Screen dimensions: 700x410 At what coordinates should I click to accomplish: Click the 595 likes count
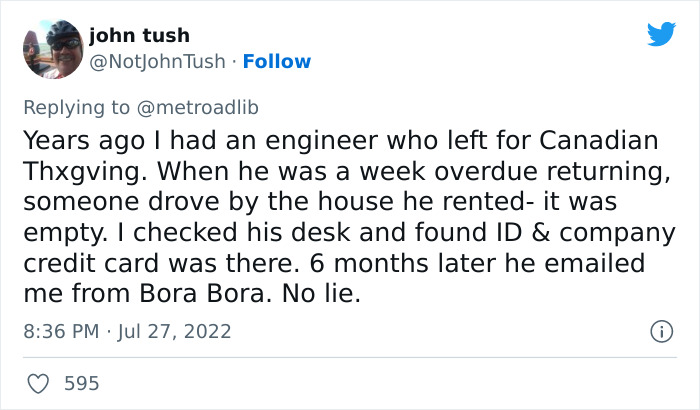82,383
